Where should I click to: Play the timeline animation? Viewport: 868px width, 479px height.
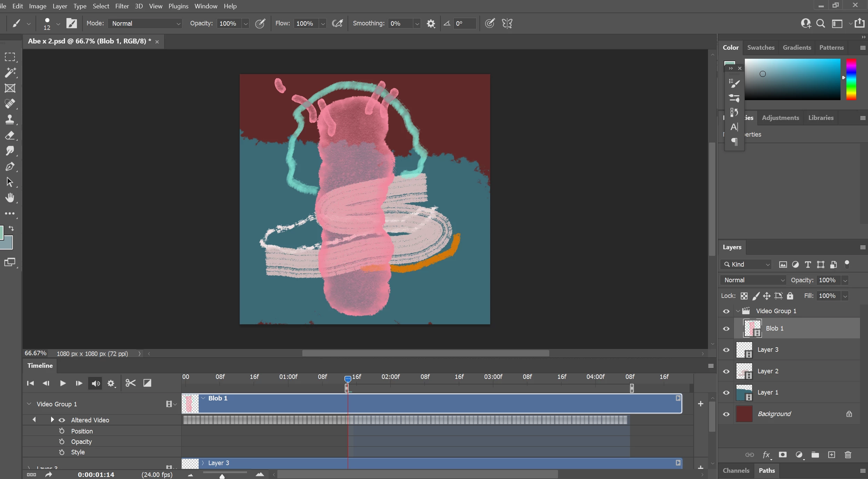63,383
